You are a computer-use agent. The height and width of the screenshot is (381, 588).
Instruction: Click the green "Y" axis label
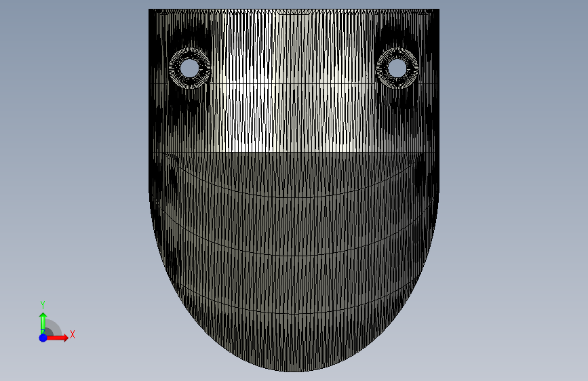pos(43,305)
